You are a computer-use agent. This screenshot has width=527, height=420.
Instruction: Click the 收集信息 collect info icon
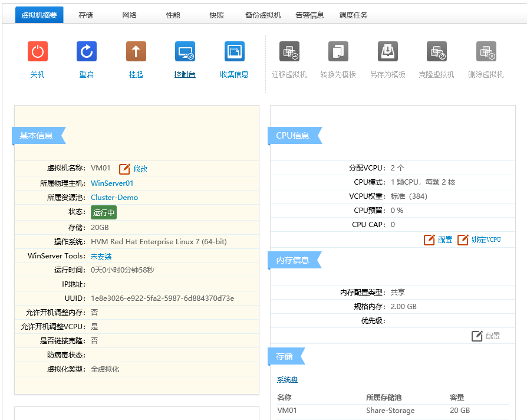[x=234, y=51]
